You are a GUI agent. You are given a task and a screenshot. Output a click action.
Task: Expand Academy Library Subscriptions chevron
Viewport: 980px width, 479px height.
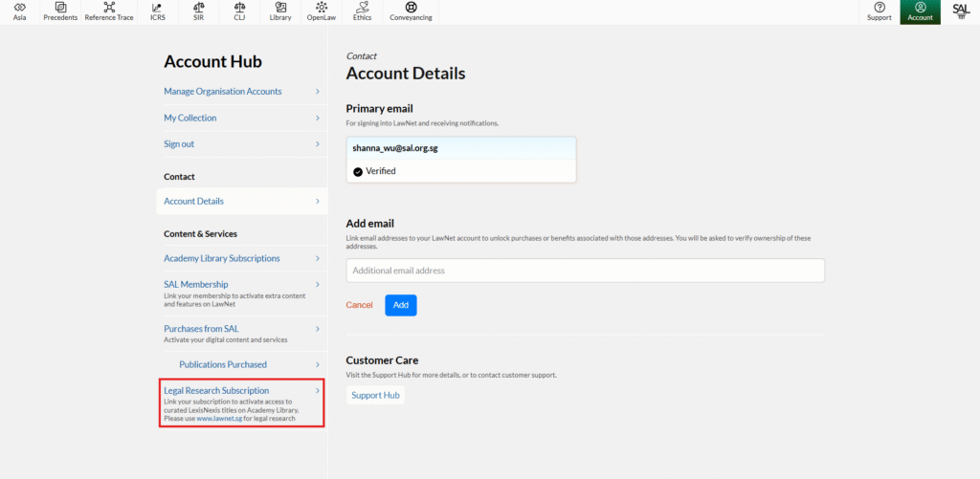318,258
